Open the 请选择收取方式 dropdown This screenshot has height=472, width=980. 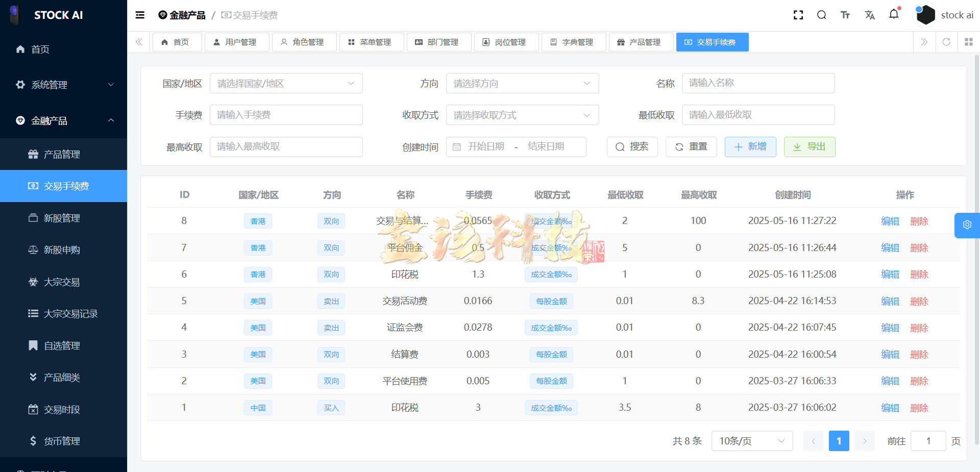coord(522,115)
